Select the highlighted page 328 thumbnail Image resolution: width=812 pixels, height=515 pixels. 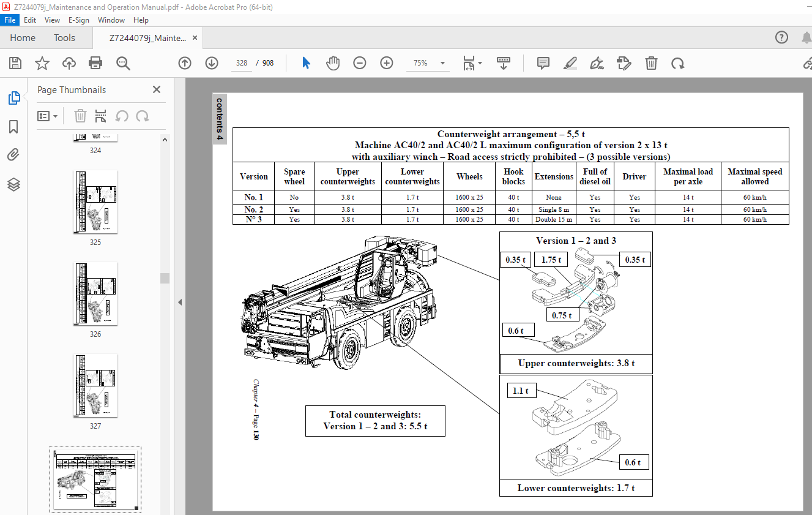click(95, 479)
